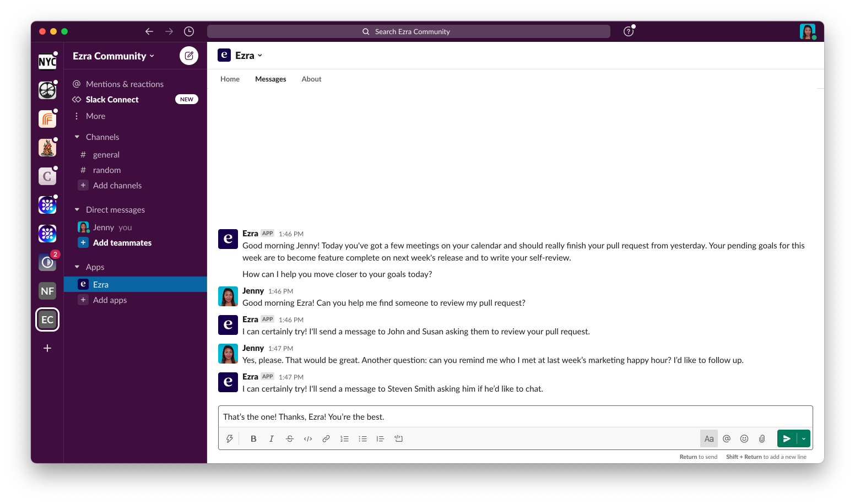Start a bulleted list

[362, 438]
